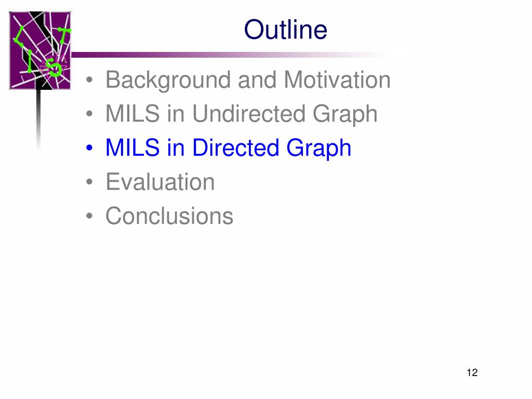
Task: Open the Background and Motivation item
Action: click(x=248, y=81)
